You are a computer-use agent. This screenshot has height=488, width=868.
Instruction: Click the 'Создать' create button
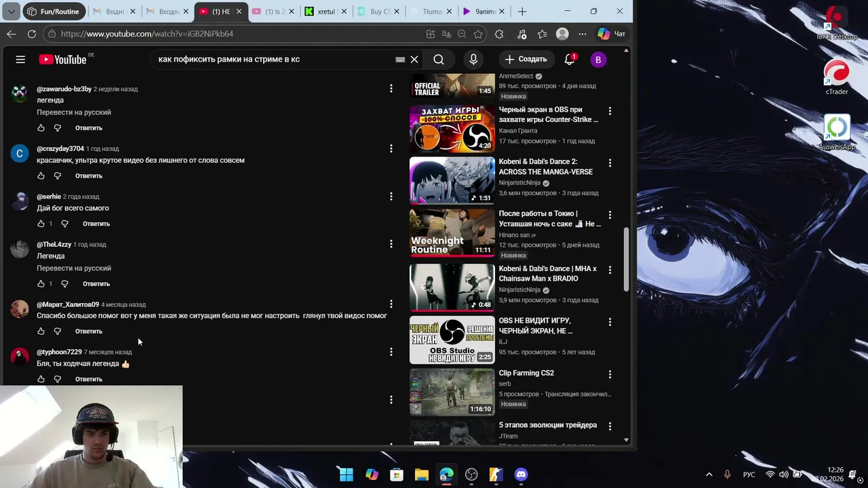[526, 60]
